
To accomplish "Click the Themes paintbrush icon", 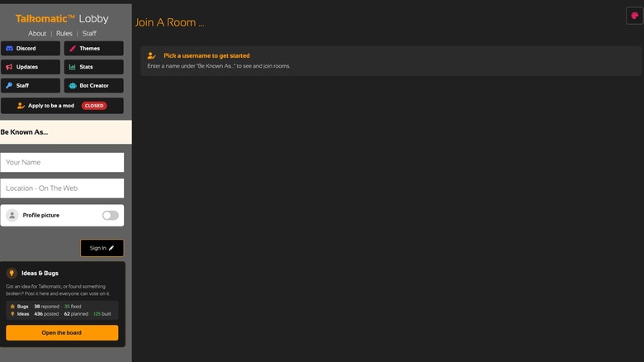I will [73, 48].
